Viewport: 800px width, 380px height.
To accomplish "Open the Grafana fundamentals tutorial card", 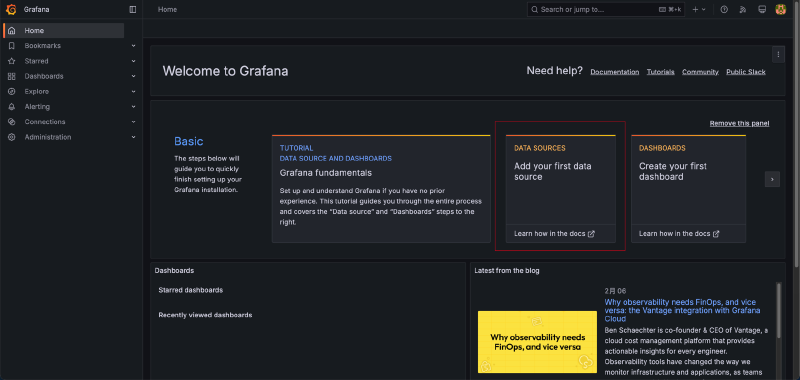I will (x=381, y=189).
